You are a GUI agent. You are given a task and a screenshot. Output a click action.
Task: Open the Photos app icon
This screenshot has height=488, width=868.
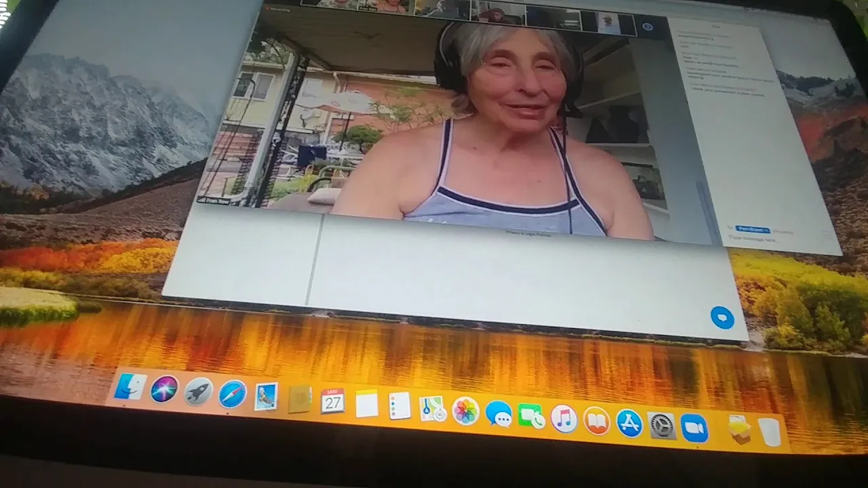pos(466,411)
